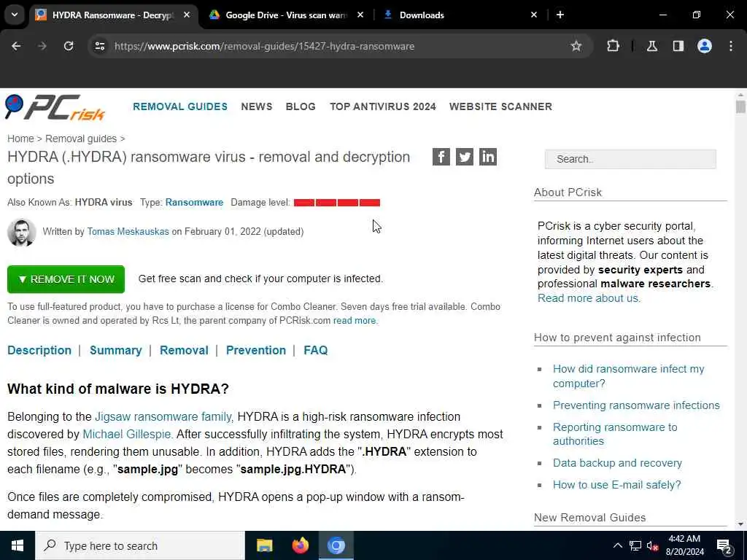Screen dimensions: 747x560
Task: Click the Combo Cleaner read more link
Action: (x=355, y=321)
